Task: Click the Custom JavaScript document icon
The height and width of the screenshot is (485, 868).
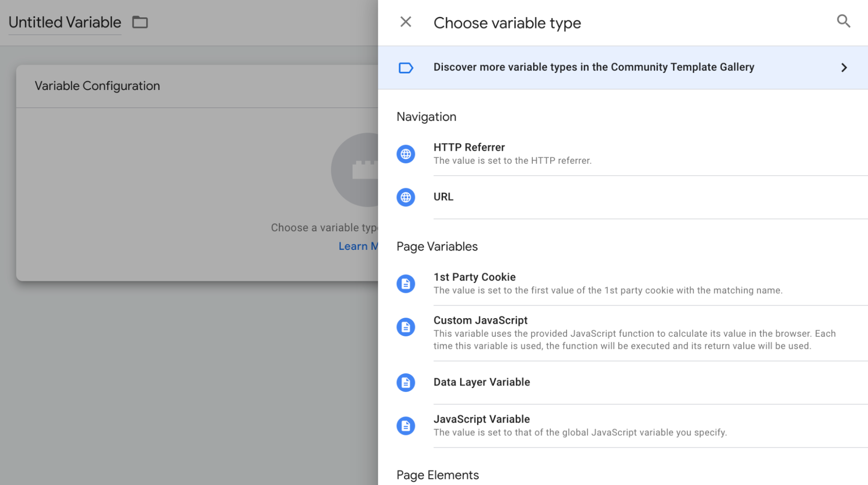Action: [x=406, y=327]
